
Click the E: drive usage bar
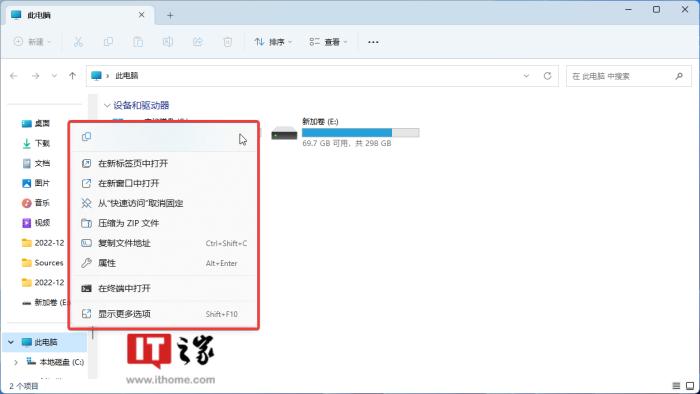[x=360, y=133]
